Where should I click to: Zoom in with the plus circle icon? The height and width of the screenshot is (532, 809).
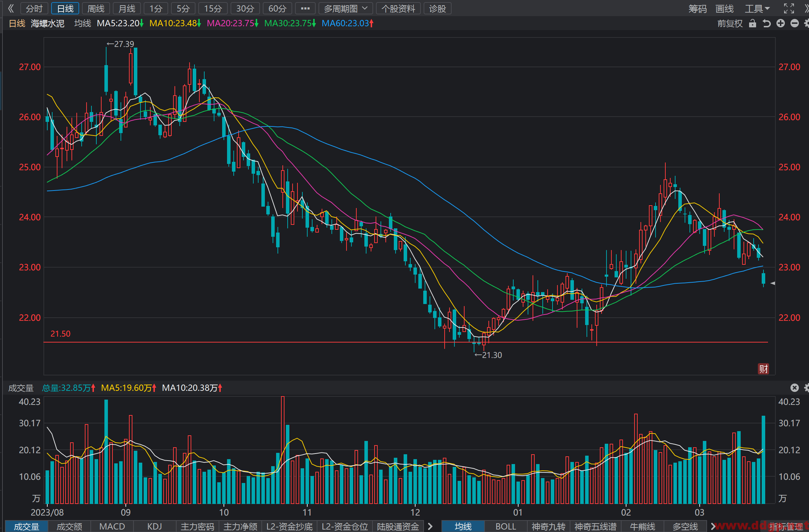point(781,23)
